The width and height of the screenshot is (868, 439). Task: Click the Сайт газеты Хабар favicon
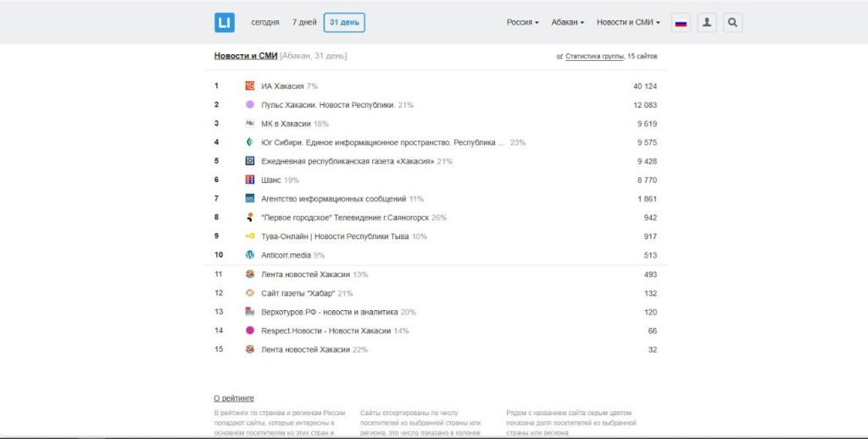(x=250, y=293)
